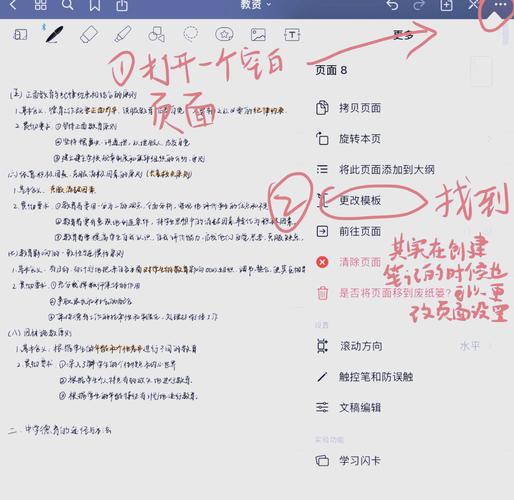
Task: Insert an image with the Image tool
Action: pos(258,35)
